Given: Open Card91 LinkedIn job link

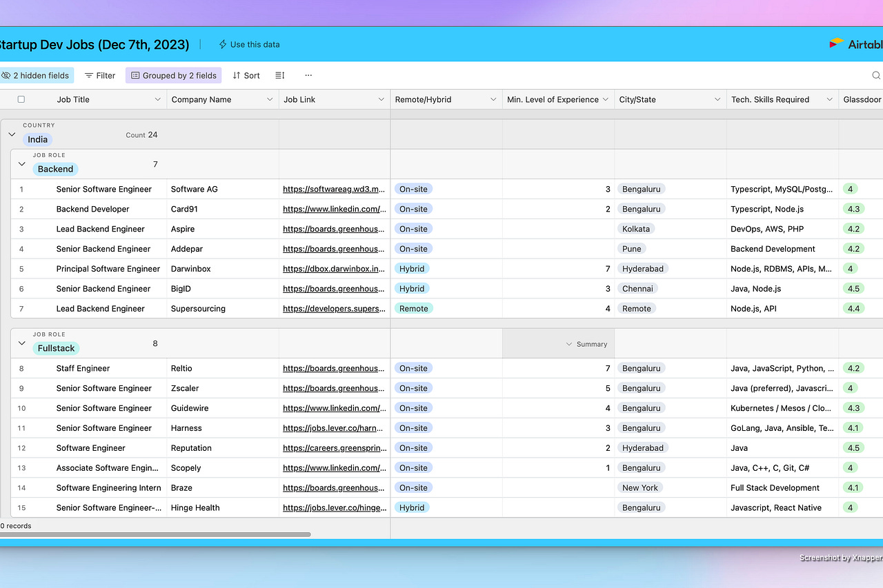Looking at the screenshot, I should 334,209.
